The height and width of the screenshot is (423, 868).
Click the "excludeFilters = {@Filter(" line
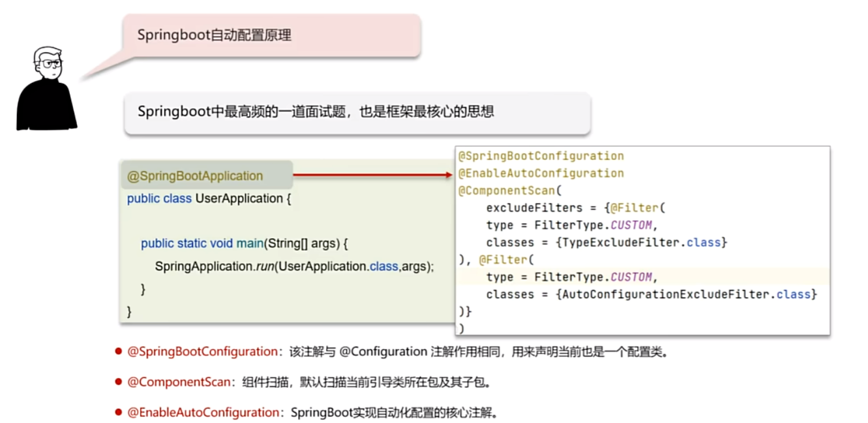click(575, 208)
